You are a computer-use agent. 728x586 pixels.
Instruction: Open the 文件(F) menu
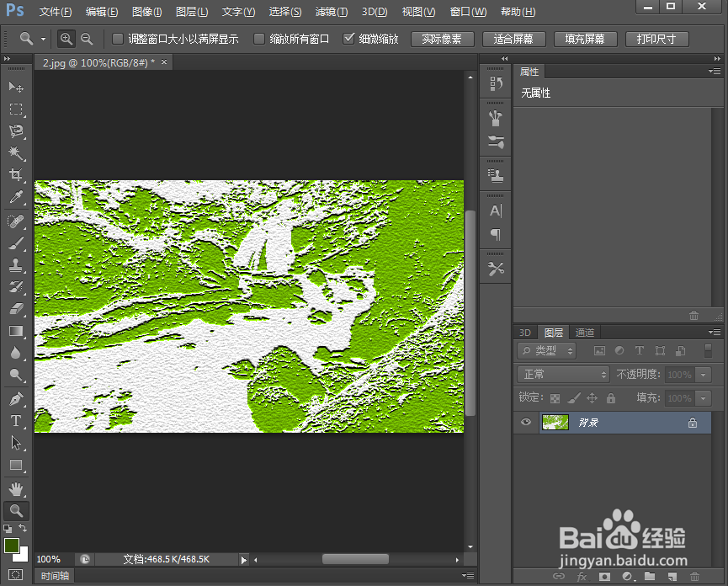pos(56,12)
